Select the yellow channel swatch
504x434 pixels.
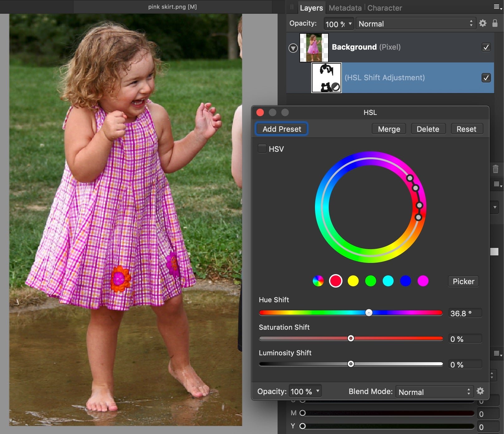point(353,281)
